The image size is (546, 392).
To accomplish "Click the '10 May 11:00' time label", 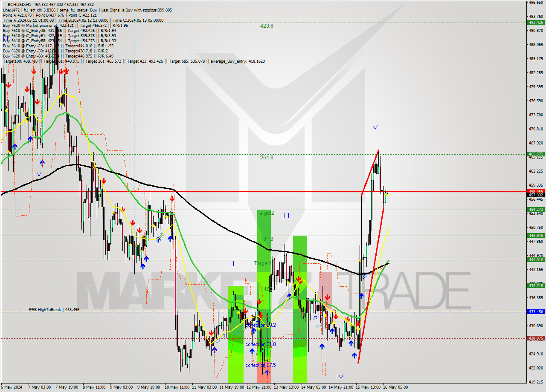I will (x=178, y=387).
